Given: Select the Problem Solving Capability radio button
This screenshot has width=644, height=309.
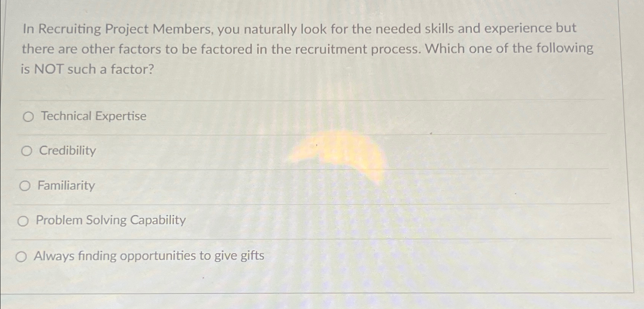Looking at the screenshot, I should 24,221.
